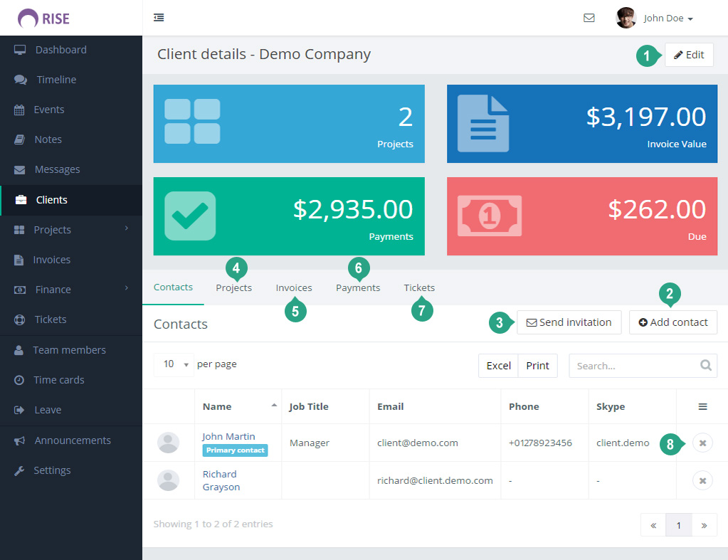
Task: Open John Martin's contact link
Action: (x=228, y=436)
